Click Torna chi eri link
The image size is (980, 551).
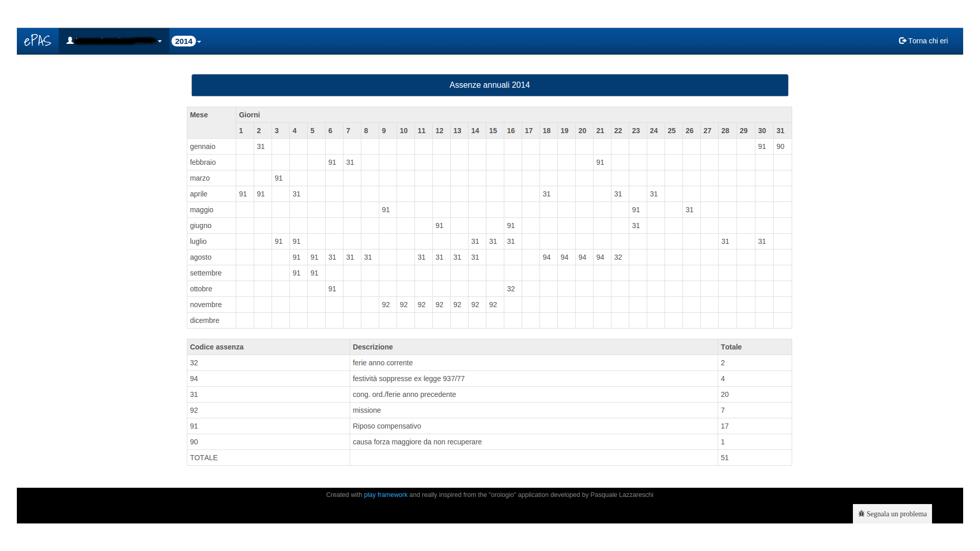click(x=927, y=41)
